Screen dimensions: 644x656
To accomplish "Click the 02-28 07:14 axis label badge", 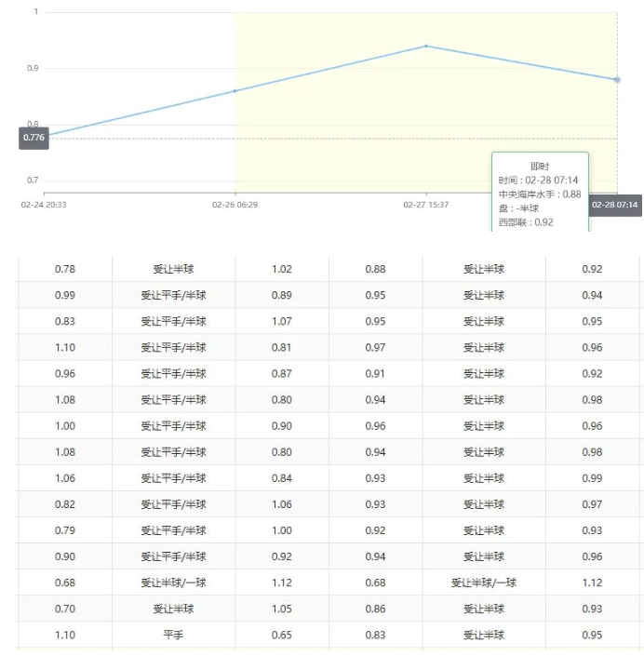I will [614, 205].
